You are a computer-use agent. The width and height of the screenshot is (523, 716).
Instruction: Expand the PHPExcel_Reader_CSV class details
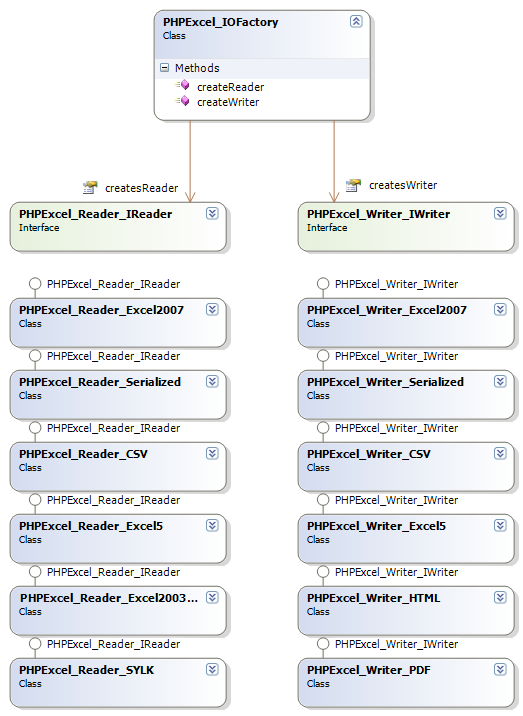[212, 453]
